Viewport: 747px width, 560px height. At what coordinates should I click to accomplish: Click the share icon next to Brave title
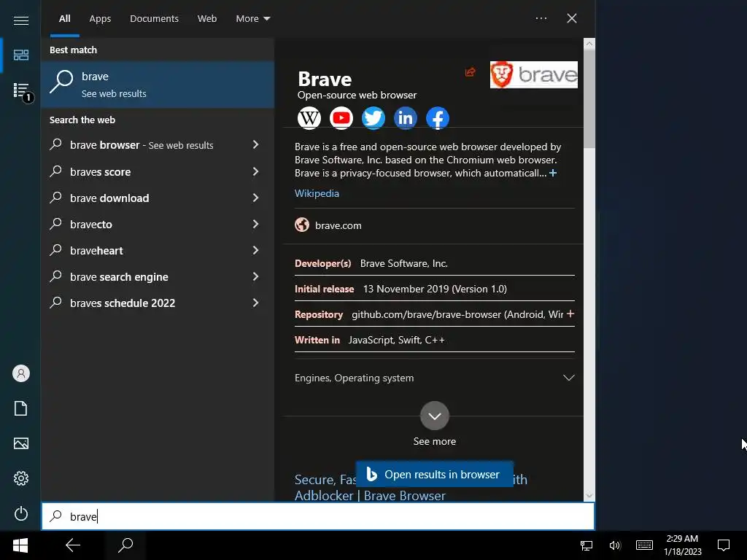point(471,72)
